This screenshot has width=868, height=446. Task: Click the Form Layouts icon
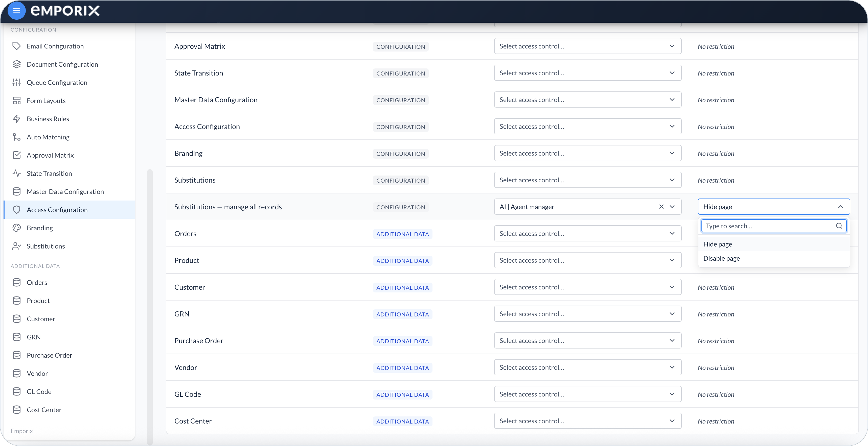(16, 100)
